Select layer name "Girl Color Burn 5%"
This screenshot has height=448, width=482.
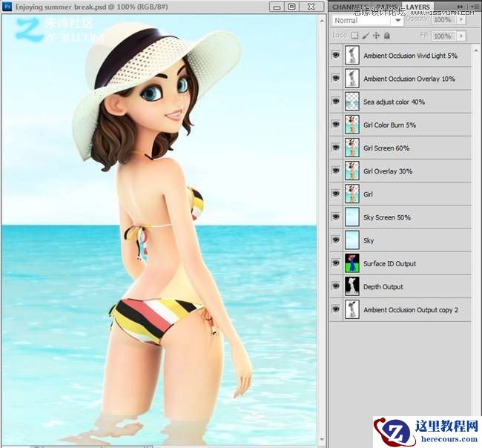(x=389, y=125)
